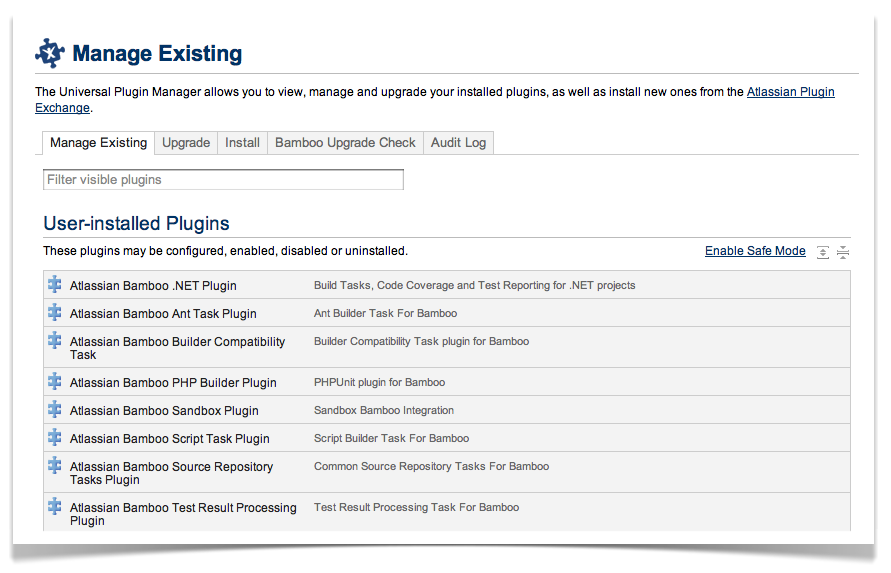Click the 'User-installed Plugins' section heading

pyautogui.click(x=136, y=223)
